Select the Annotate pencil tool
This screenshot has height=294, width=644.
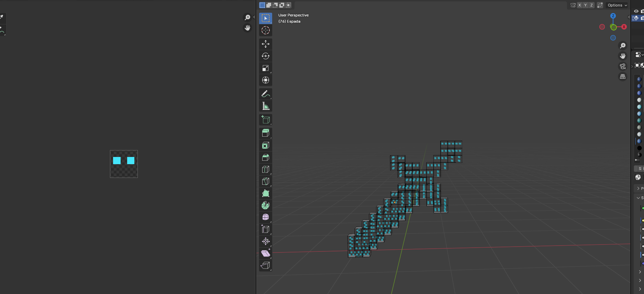click(265, 94)
